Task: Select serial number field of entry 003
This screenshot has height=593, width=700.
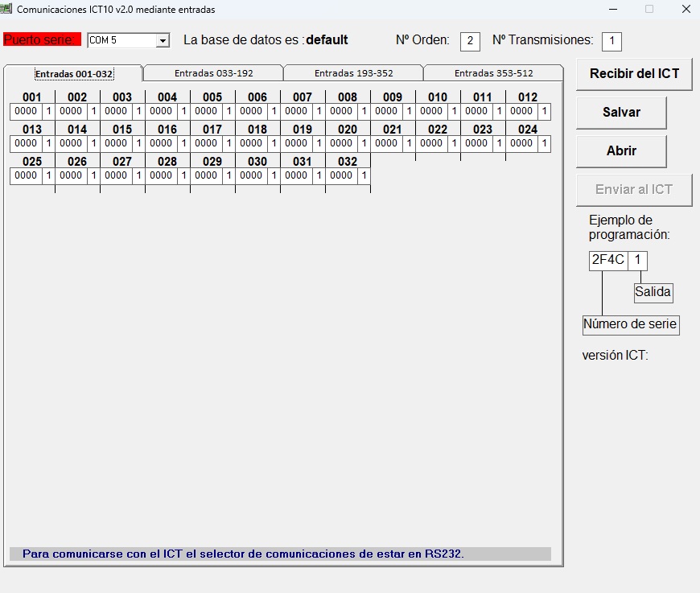Action: tap(116, 111)
